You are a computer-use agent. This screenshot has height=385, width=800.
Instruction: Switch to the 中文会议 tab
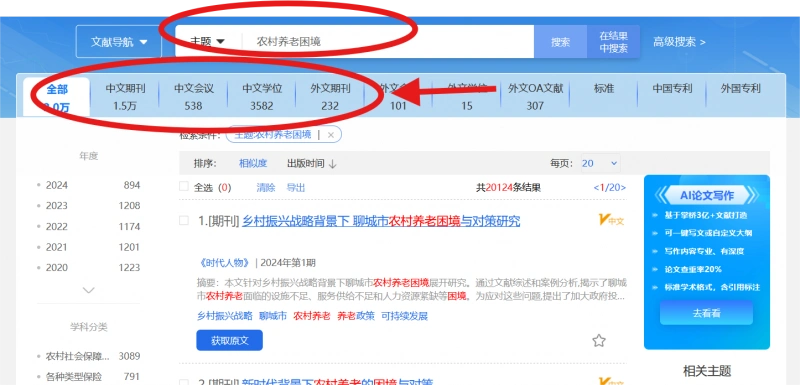194,97
